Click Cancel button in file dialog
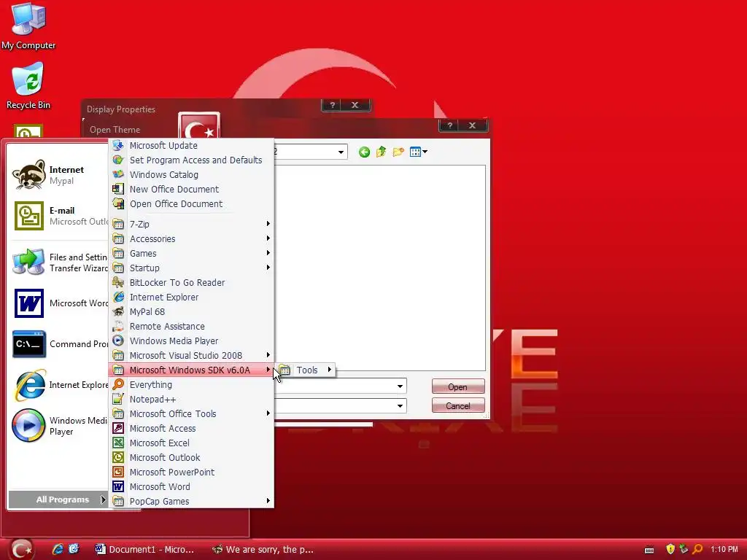 [458, 405]
